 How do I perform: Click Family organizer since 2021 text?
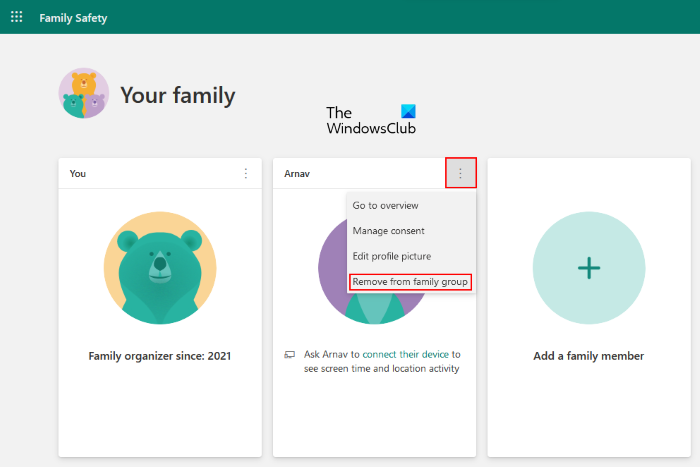pyautogui.click(x=160, y=355)
